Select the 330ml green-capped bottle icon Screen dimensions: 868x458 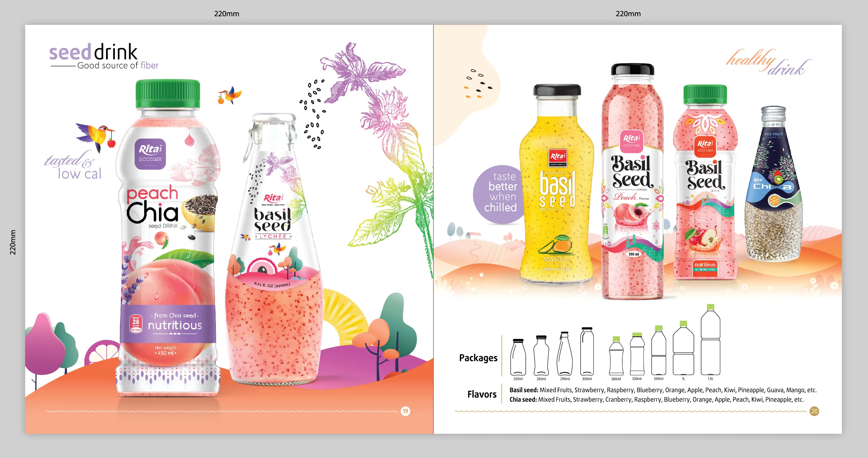pos(637,355)
